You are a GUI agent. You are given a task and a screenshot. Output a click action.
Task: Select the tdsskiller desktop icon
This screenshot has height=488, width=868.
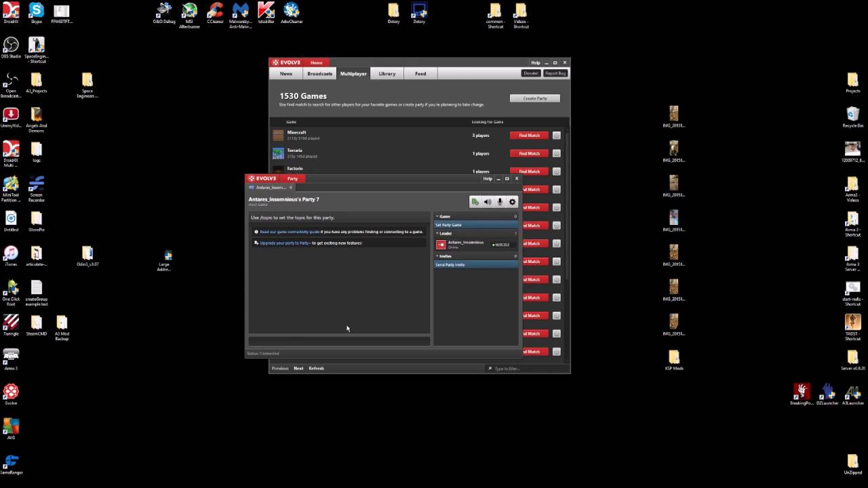[266, 13]
